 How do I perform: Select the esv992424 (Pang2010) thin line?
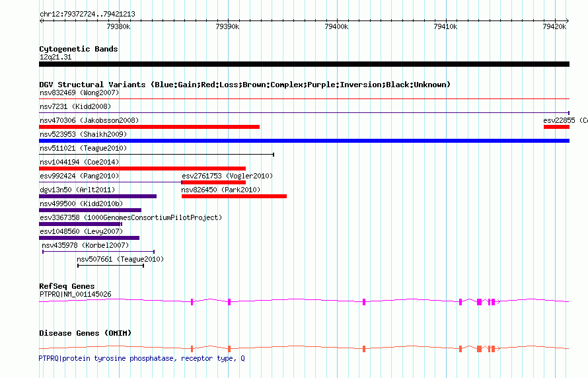coord(110,182)
